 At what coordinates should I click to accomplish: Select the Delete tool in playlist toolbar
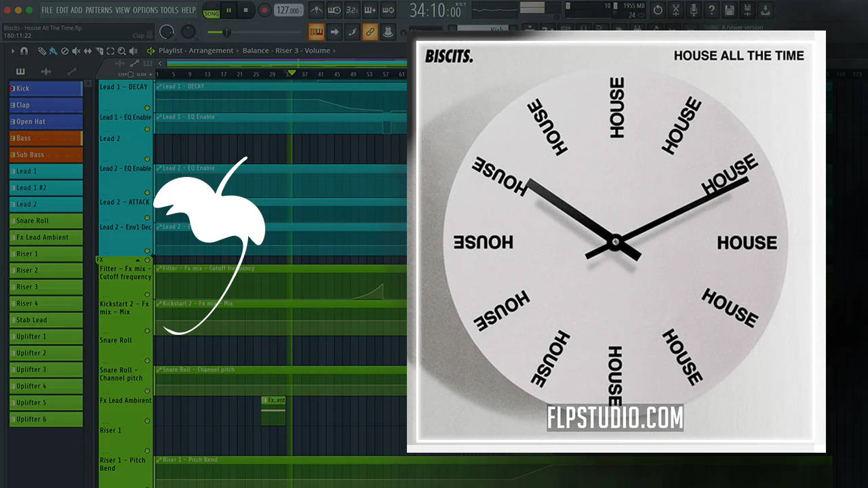64,51
